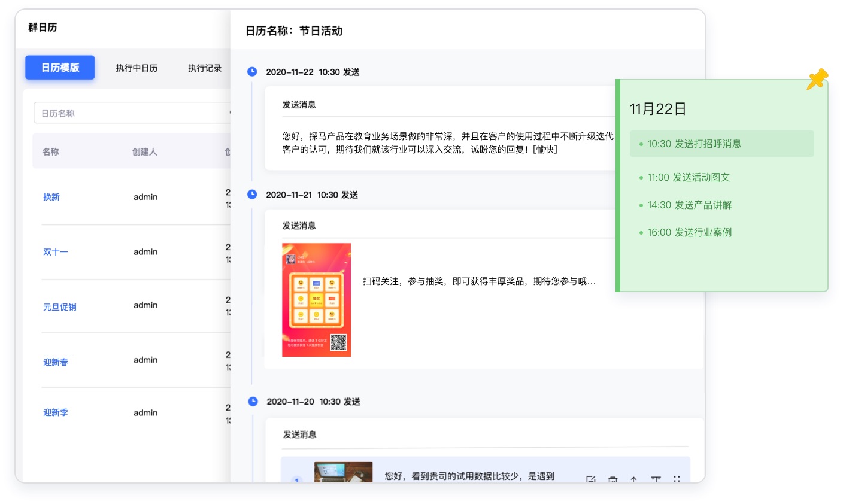Select the 日历模版 tab

coord(60,68)
